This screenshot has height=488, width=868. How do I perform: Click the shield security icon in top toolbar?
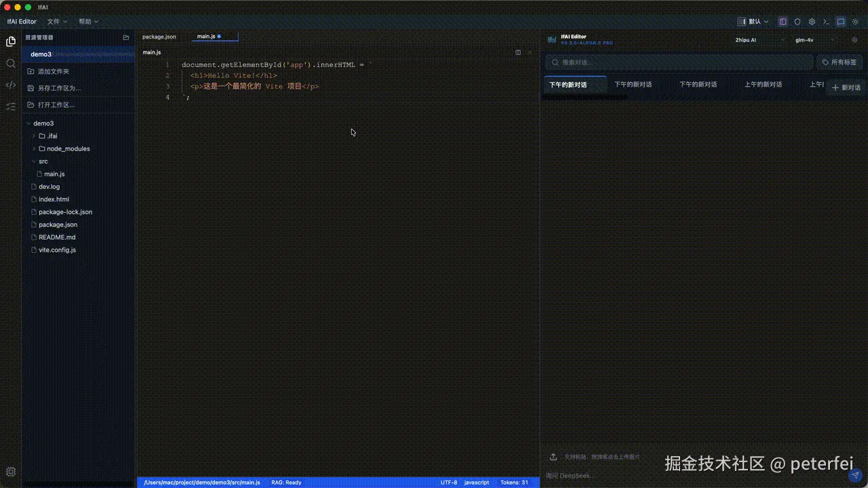coord(797,22)
